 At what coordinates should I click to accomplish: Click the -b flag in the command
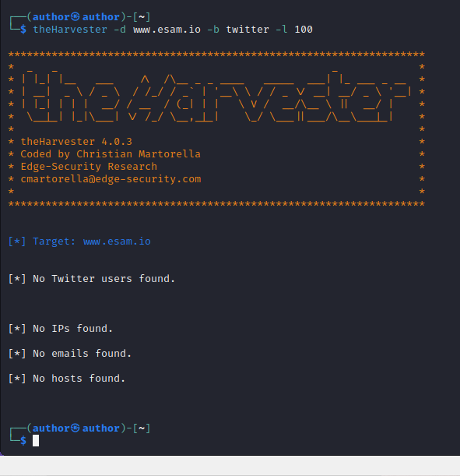pyautogui.click(x=213, y=30)
